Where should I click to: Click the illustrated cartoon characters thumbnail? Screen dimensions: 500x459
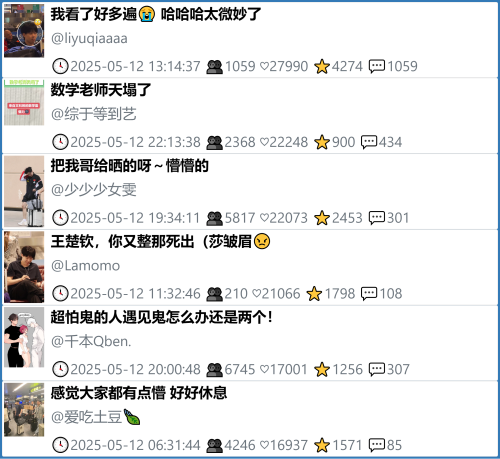24,337
